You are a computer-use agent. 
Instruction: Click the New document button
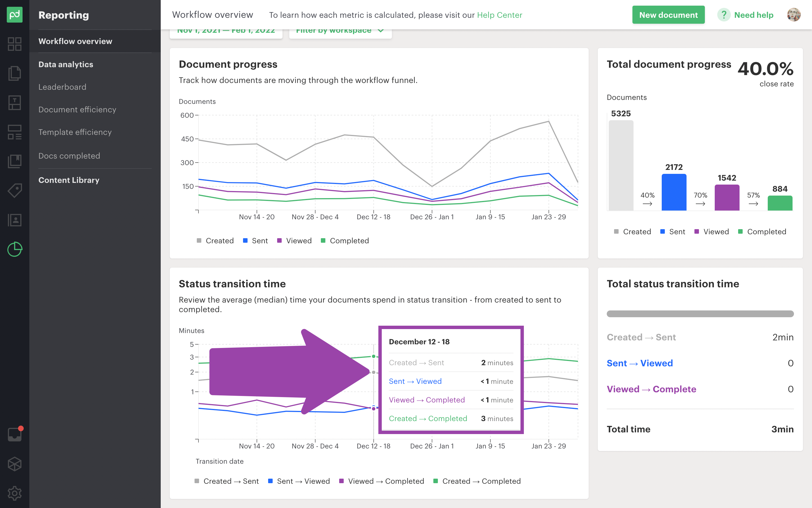click(x=668, y=15)
